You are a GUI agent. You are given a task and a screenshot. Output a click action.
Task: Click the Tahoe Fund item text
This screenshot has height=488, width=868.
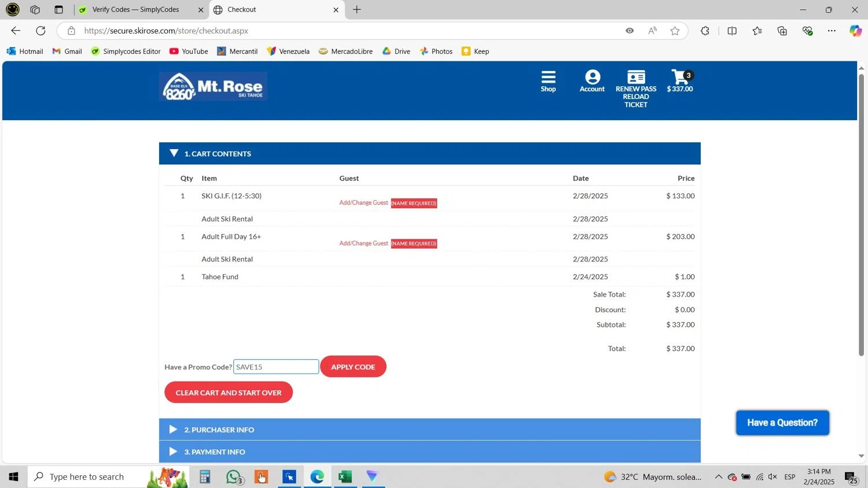220,277
